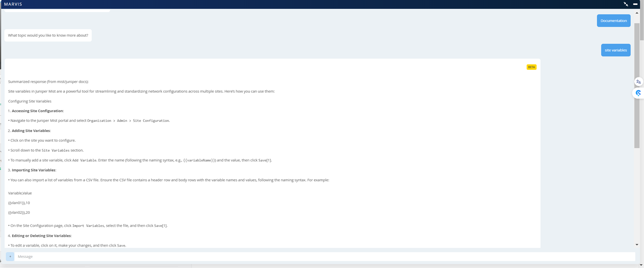Collapse the Marvis chat window using arrows icon
The image size is (644, 268).
pos(626,4)
